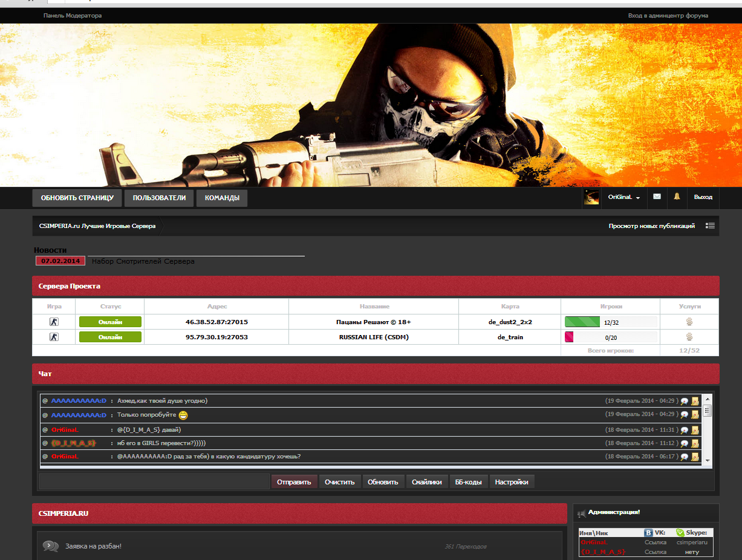Click the Обновить chat button
The image size is (742, 560).
coord(383,482)
